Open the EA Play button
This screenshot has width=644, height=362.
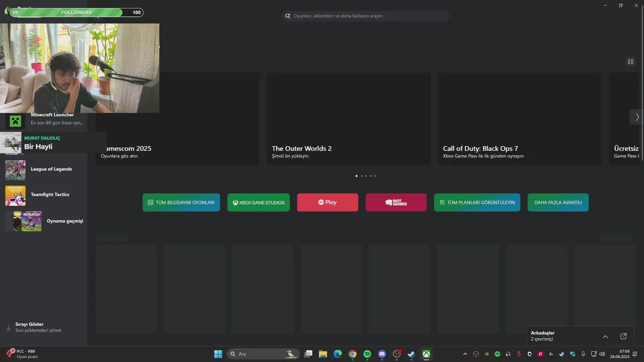328,203
